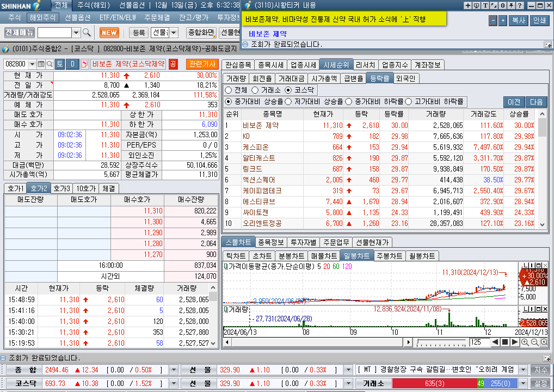Open the dropdown next to 거래소 advance-decline bar

coord(524,383)
